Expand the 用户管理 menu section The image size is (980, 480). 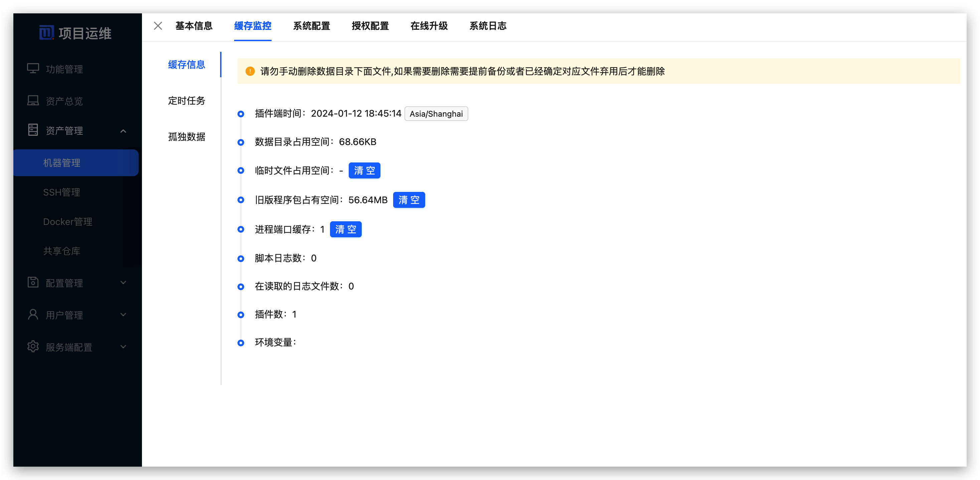(123, 315)
